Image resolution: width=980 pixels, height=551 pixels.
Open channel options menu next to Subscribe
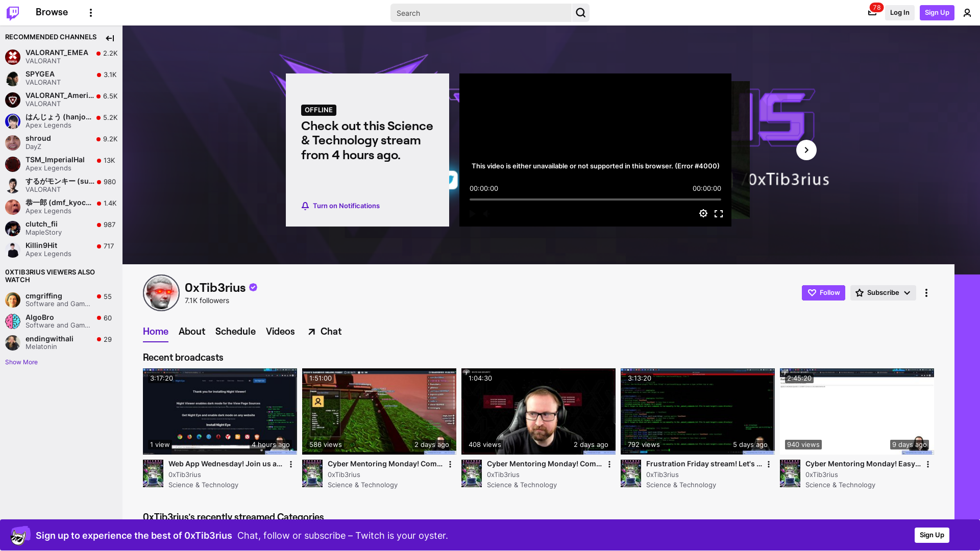(926, 293)
